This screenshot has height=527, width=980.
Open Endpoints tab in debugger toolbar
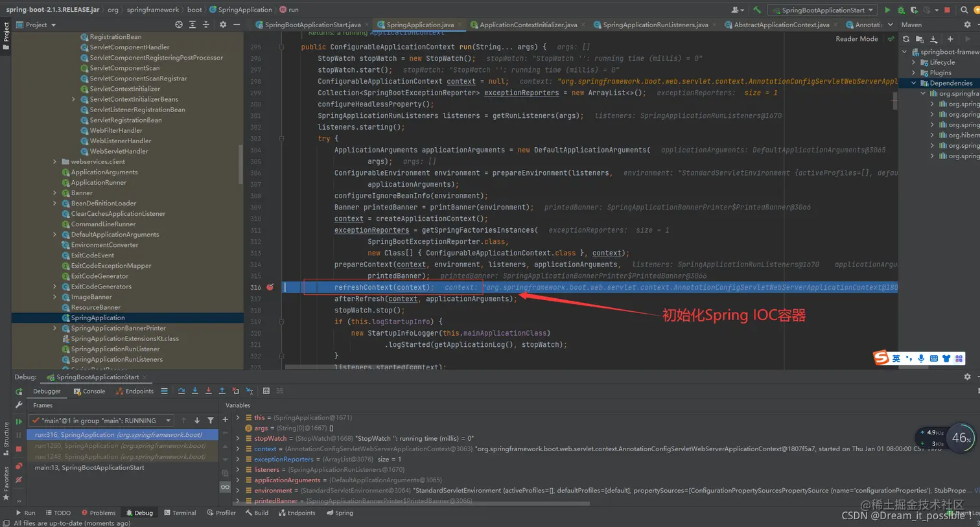[x=135, y=391]
